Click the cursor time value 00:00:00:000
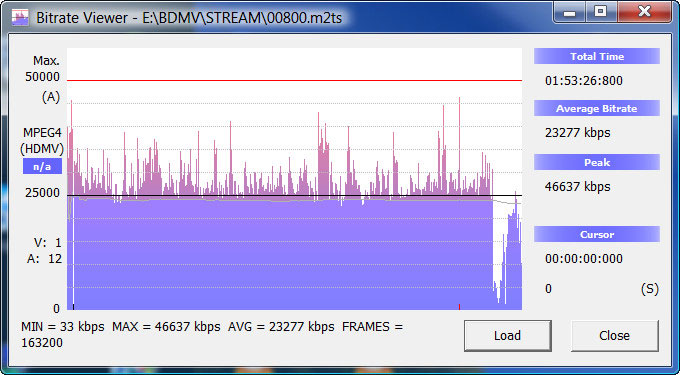The image size is (680, 375). pos(584,259)
